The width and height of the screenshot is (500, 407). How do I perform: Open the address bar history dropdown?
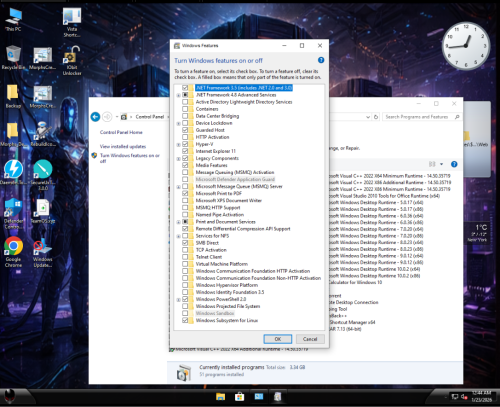(368, 117)
